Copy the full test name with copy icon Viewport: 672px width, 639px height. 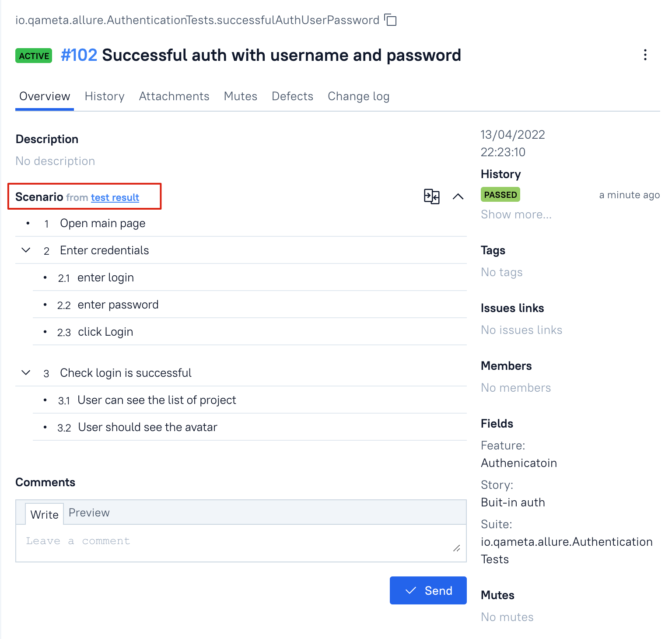pyautogui.click(x=390, y=20)
